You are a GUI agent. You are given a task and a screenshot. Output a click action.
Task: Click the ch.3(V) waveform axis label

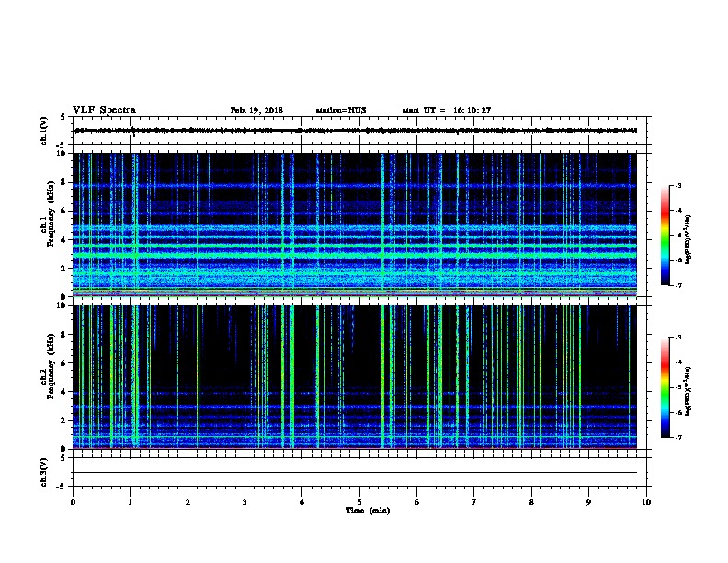(x=44, y=472)
